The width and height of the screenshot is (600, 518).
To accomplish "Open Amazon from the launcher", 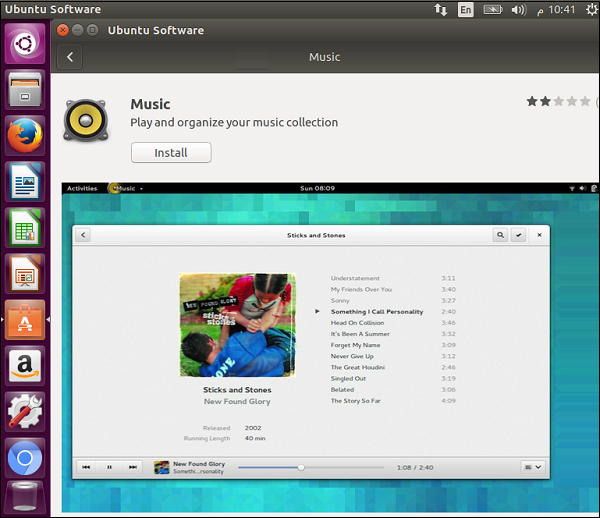I will (x=25, y=365).
